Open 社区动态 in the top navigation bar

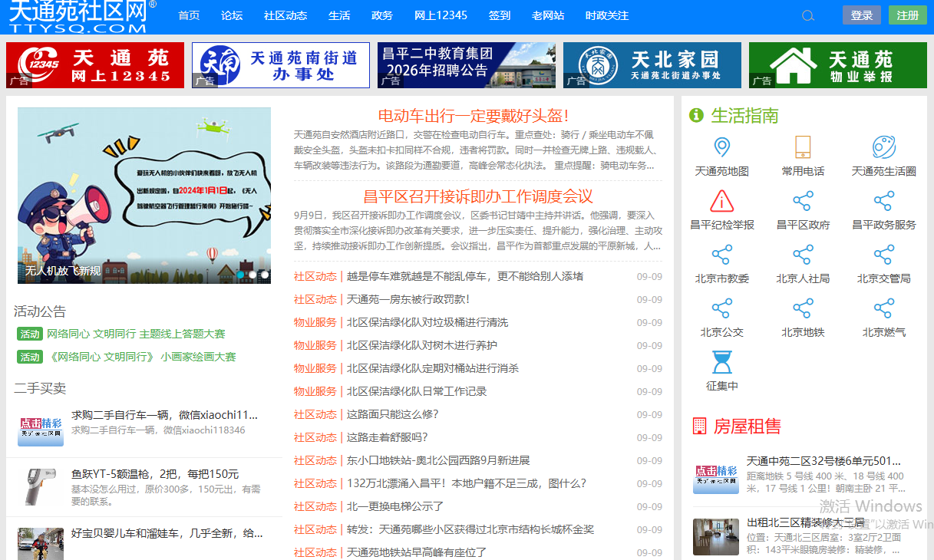click(x=285, y=15)
